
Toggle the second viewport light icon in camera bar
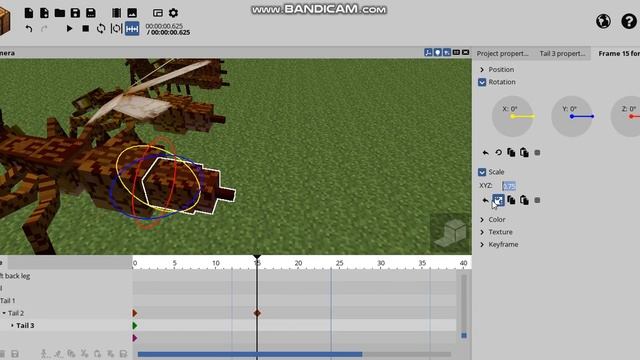tap(438, 53)
